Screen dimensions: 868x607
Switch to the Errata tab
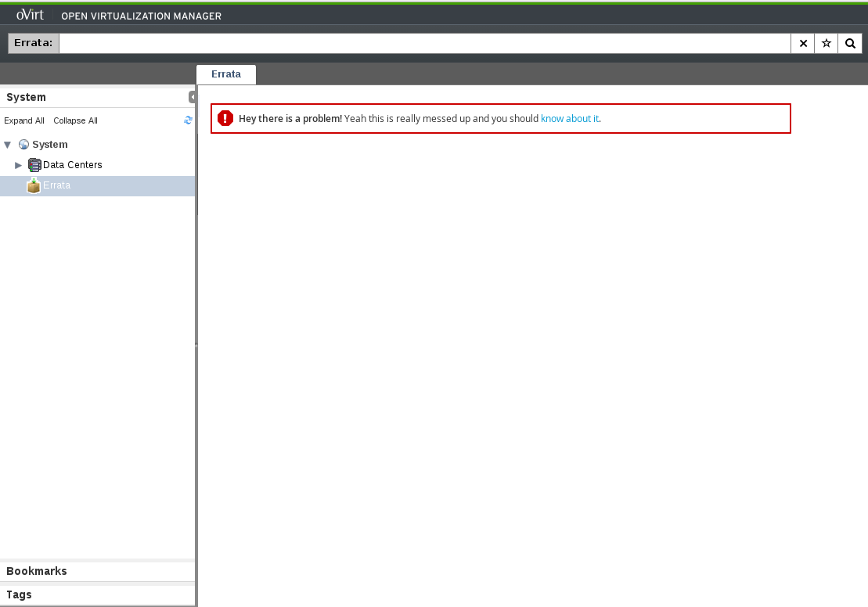[226, 74]
